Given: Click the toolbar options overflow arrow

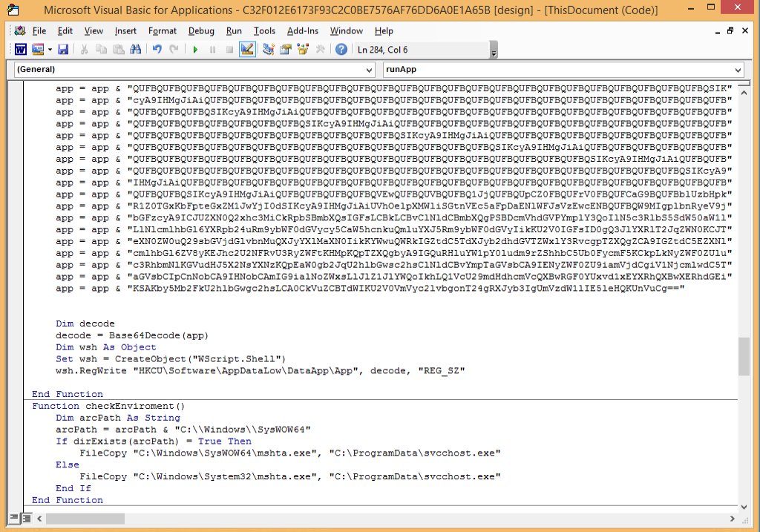Looking at the screenshot, I should pyautogui.click(x=494, y=50).
